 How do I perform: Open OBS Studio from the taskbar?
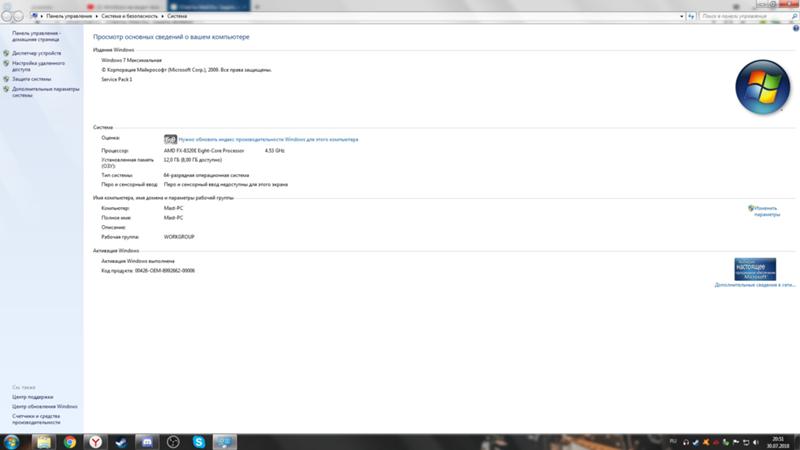[x=173, y=442]
